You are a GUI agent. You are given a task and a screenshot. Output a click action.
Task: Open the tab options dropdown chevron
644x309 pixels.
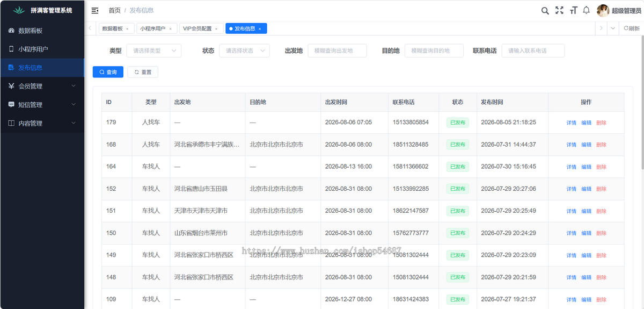(613, 28)
